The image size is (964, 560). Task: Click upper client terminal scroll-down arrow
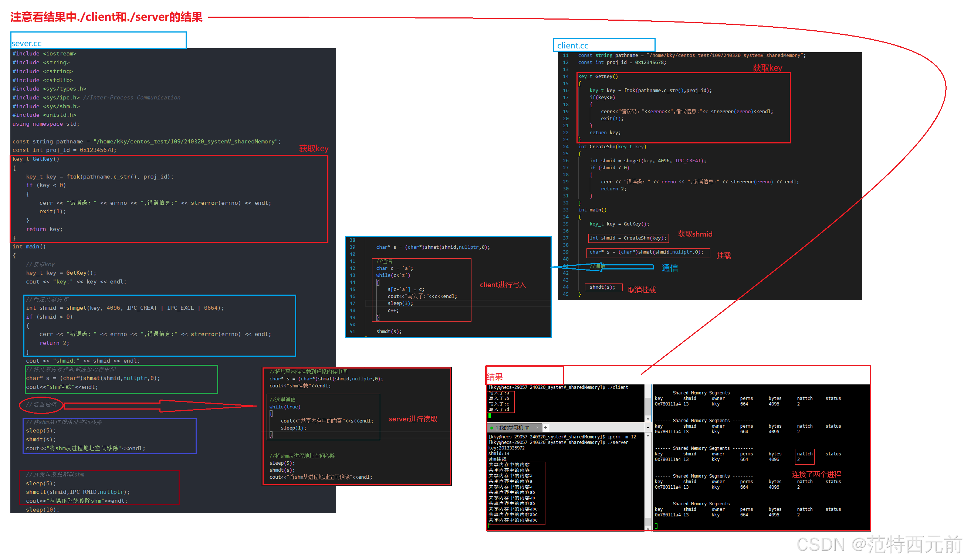pos(648,418)
